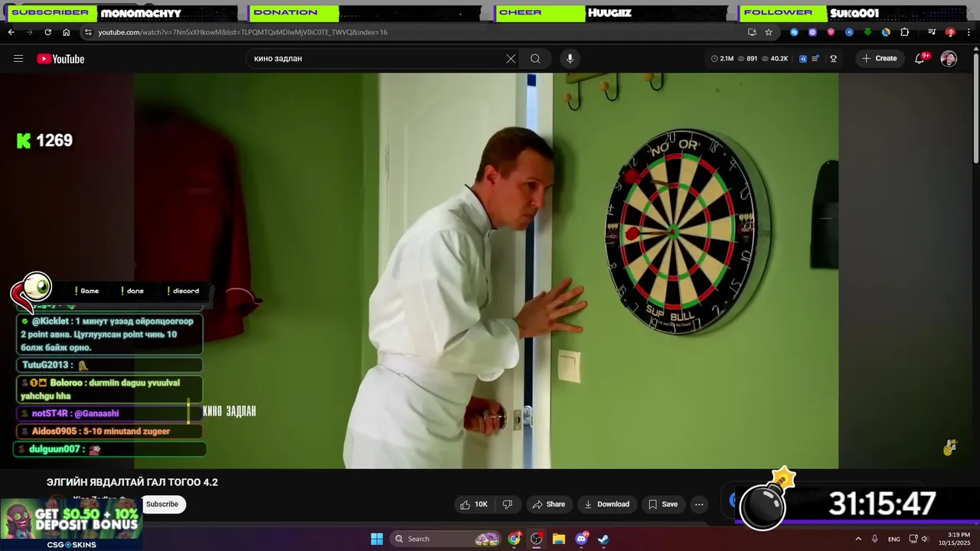Open the green download arrow extension
The height and width of the screenshot is (551, 980).
tap(867, 32)
